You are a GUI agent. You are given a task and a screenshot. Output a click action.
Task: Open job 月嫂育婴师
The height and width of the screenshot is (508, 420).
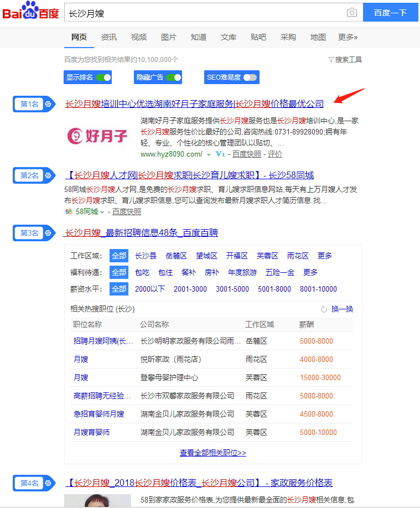pos(92,432)
